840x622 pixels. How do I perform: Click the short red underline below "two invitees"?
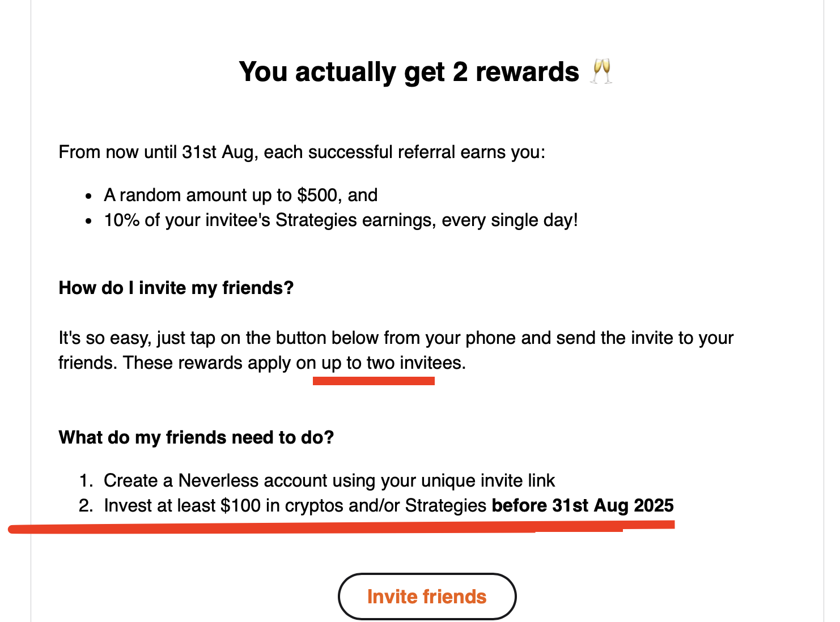tap(374, 381)
